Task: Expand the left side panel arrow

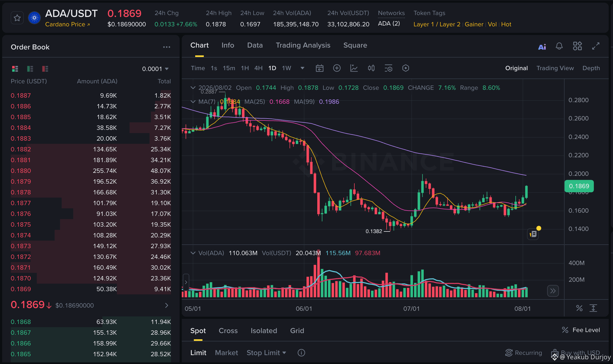Action: click(x=186, y=282)
